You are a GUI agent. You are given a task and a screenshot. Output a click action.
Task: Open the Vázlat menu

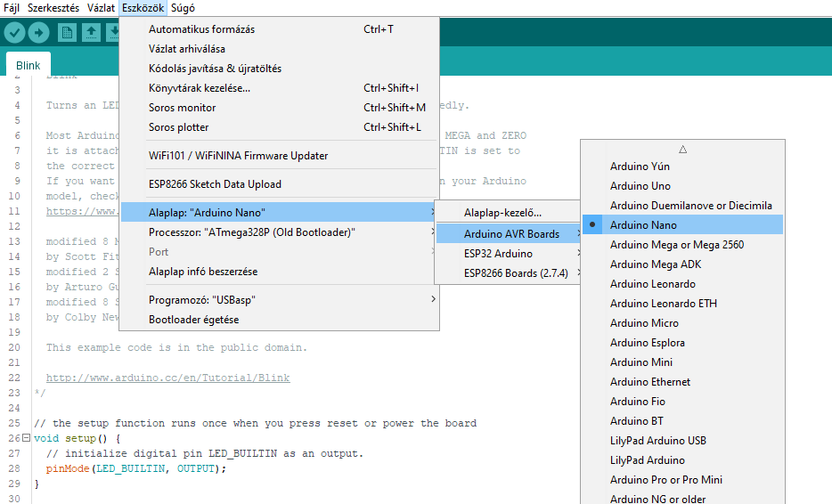tap(101, 8)
